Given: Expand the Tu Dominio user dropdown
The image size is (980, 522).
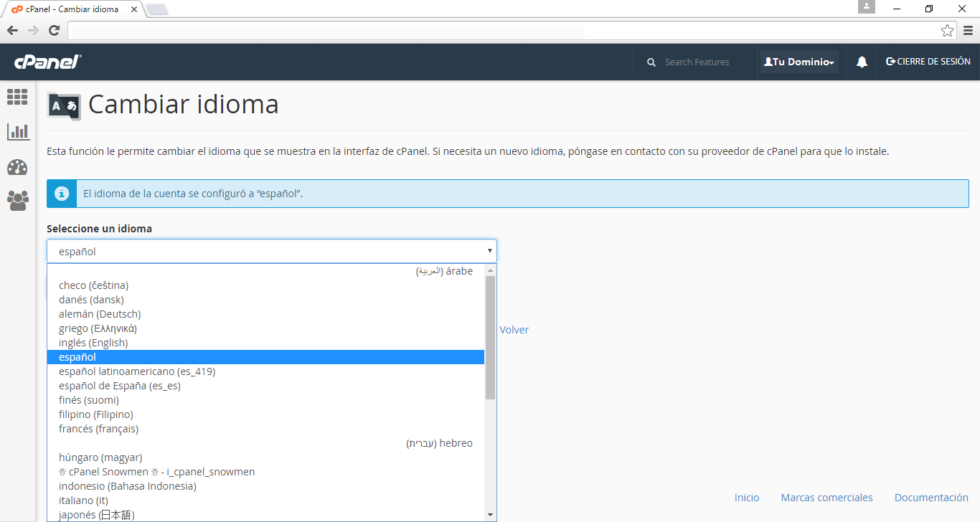Looking at the screenshot, I should (x=799, y=62).
